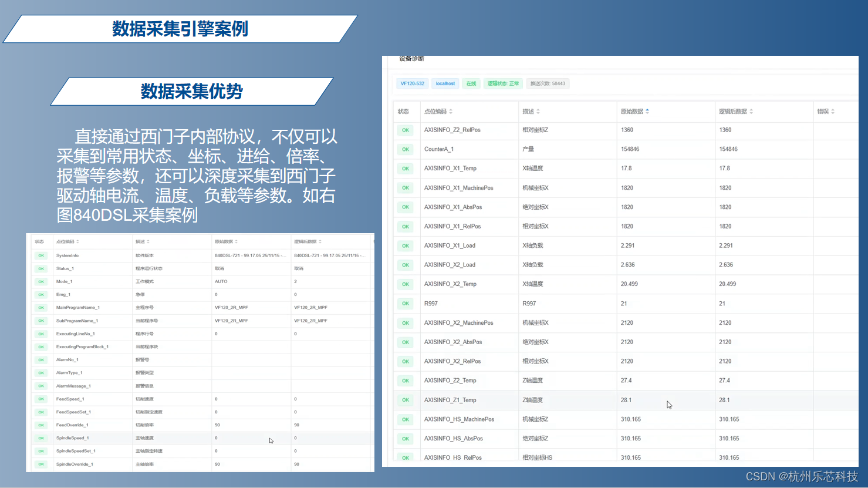The height and width of the screenshot is (488, 868).
Task: Select AlarmNo_1 in the left table
Action: click(x=67, y=359)
